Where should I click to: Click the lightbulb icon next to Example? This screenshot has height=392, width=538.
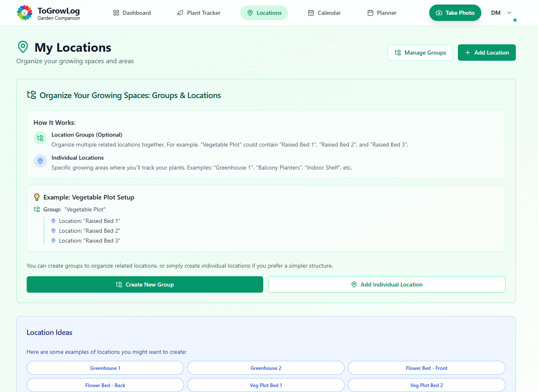click(x=37, y=197)
